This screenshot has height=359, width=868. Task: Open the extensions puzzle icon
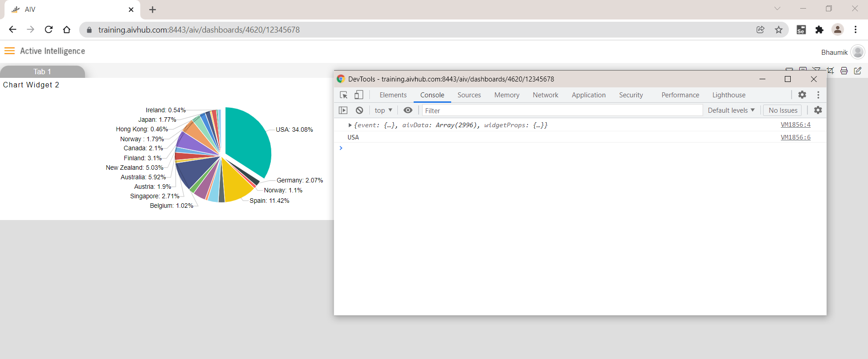coord(819,29)
